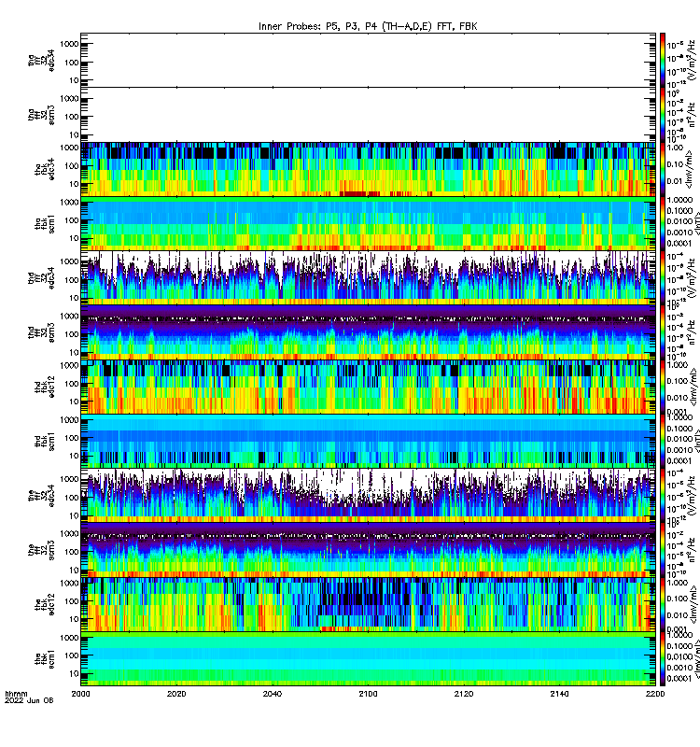Click the color bar beside the fff edc34
Image resolution: width=700 pixels, height=747 pixels.
coord(663,496)
